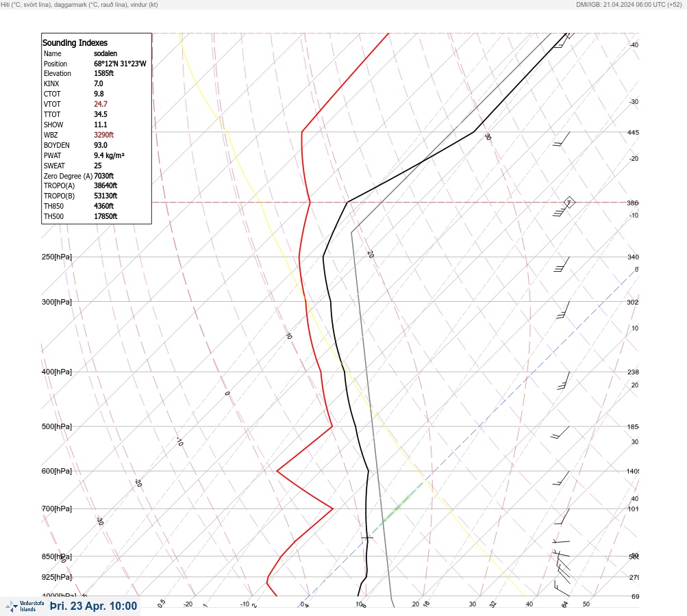Click the right-axis temperature label -40
Image resolution: width=687 pixels, height=616 pixels.
coord(634,45)
